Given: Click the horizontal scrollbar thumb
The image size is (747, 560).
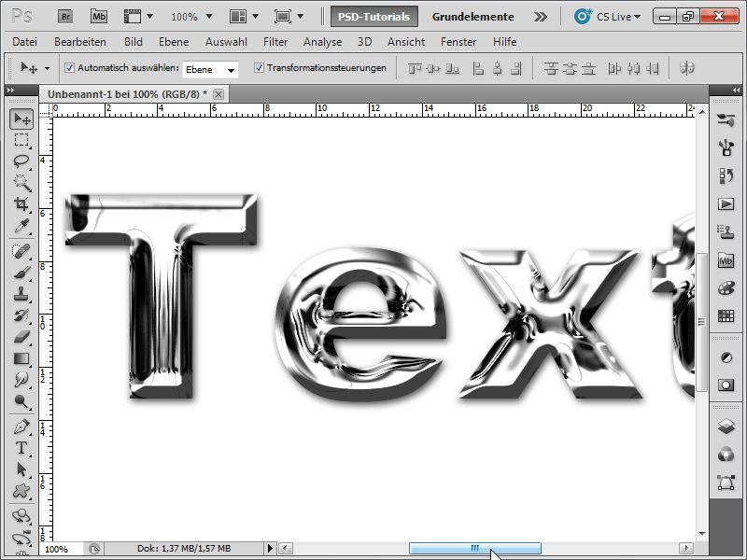Looking at the screenshot, I should [475, 548].
